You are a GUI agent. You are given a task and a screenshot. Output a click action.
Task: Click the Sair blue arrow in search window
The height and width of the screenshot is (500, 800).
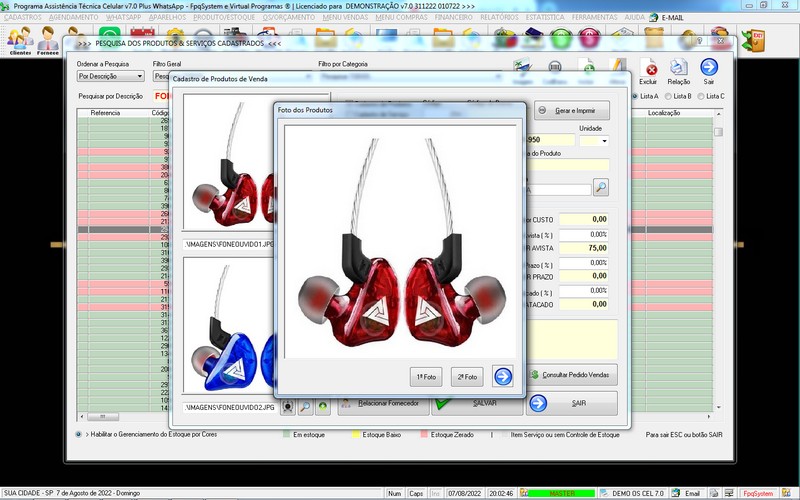(x=709, y=71)
